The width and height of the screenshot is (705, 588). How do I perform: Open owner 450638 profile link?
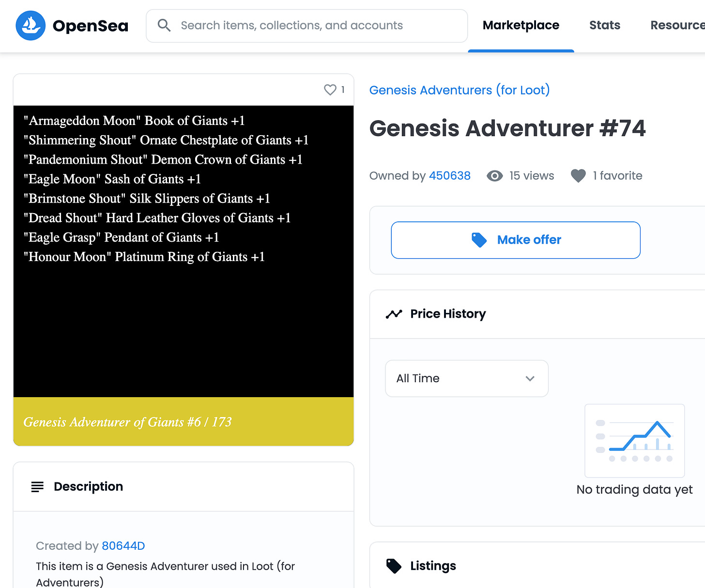(450, 176)
